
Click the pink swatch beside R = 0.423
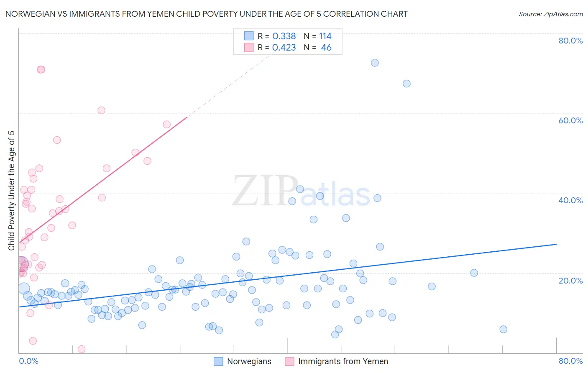[x=249, y=47]
